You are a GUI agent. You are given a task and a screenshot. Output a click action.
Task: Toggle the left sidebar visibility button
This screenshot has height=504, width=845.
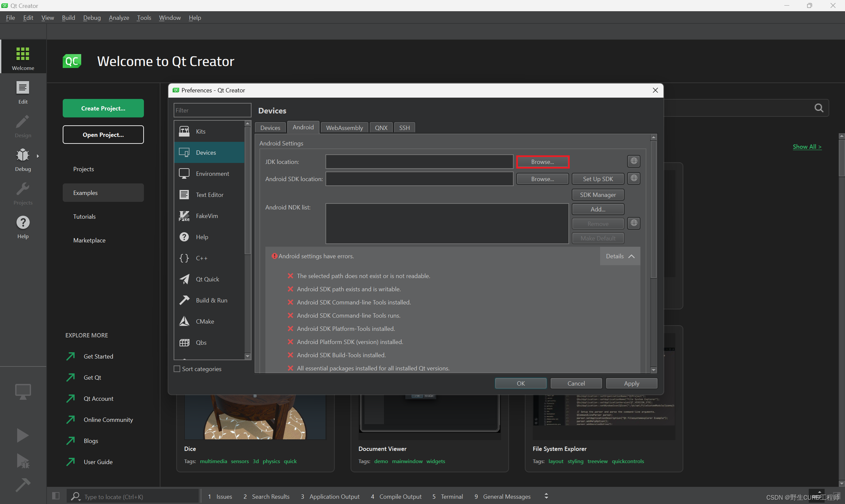(x=56, y=496)
